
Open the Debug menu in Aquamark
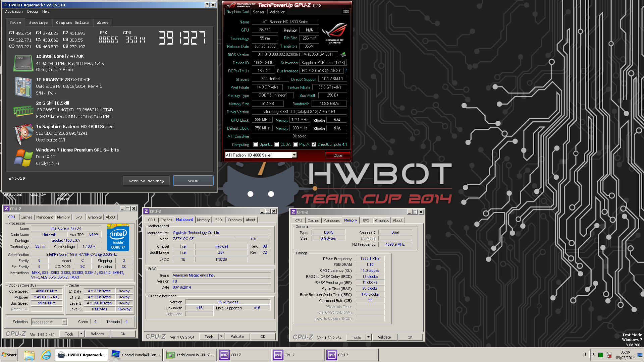(x=32, y=11)
